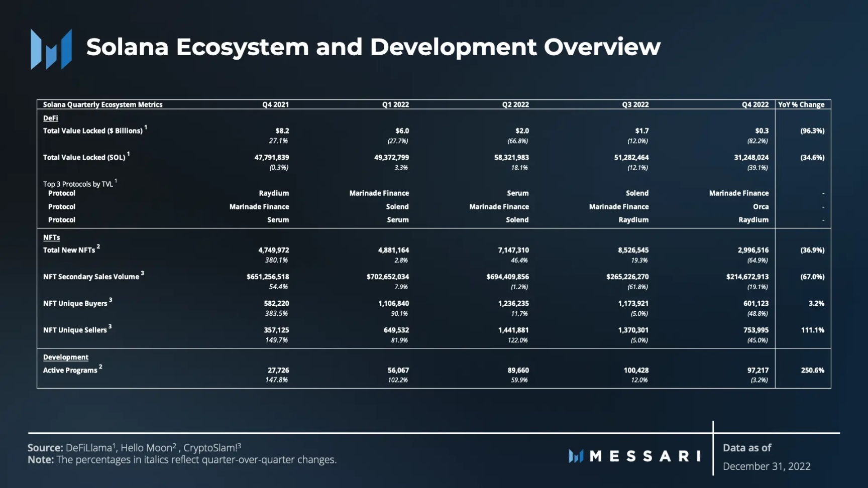Select the 3.2% YoY change for NFT buyers
The width and height of the screenshot is (868, 488).
click(x=817, y=303)
